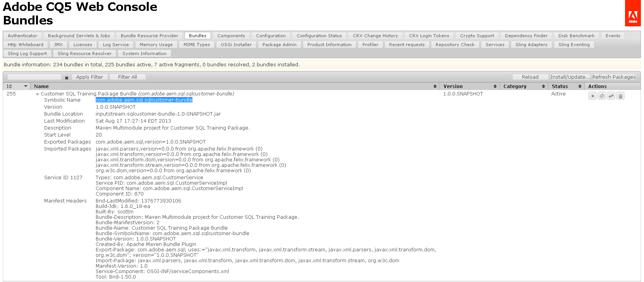Open the Crypto Support tab
Image resolution: width=644 pixels, height=282 pixels.
click(x=477, y=36)
